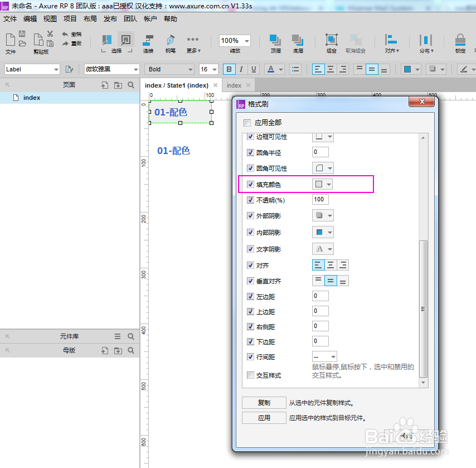The height and width of the screenshot is (468, 476).
Task: Open the Distribute (分布) toolbar menu
Action: 426,43
